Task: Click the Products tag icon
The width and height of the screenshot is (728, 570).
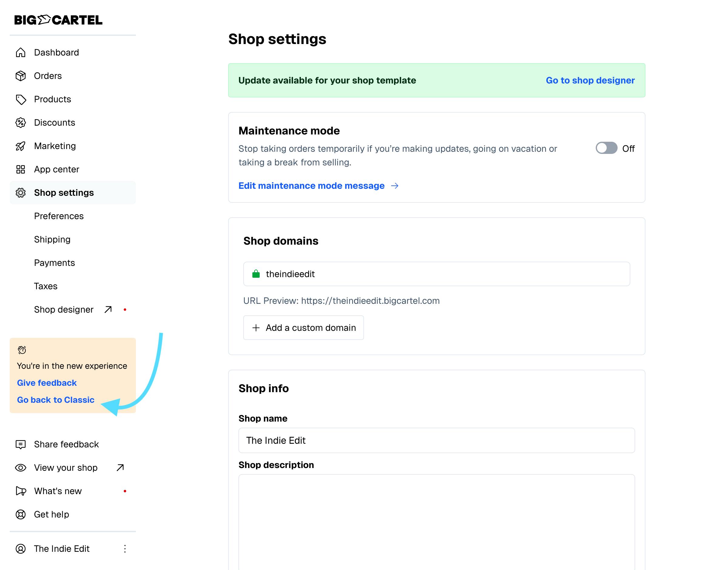Action: tap(21, 99)
